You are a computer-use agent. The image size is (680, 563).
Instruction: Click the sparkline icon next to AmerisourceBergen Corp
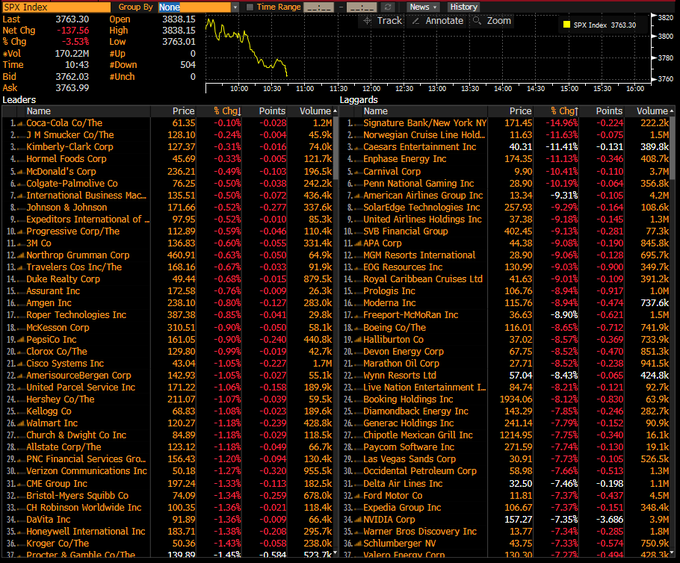point(20,376)
